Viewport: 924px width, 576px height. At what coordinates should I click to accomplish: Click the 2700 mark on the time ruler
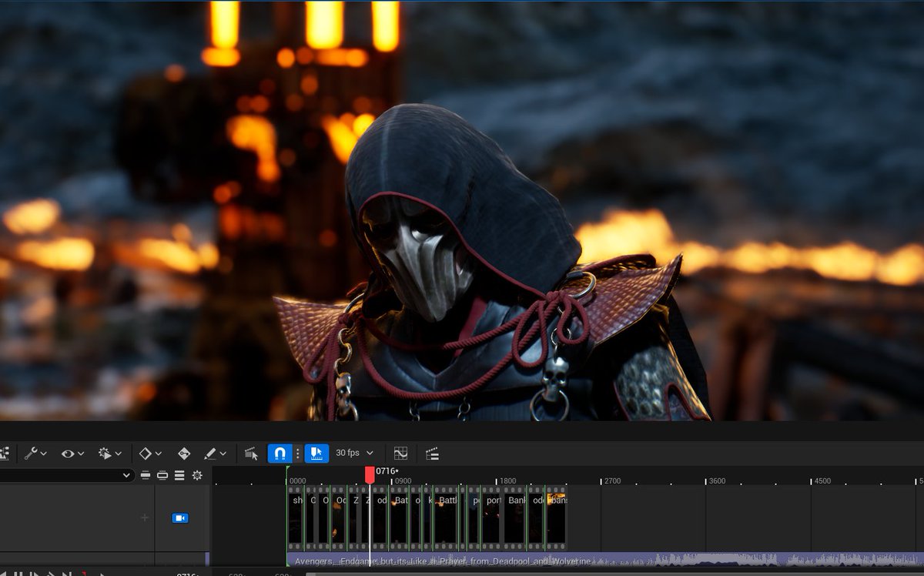pos(612,481)
